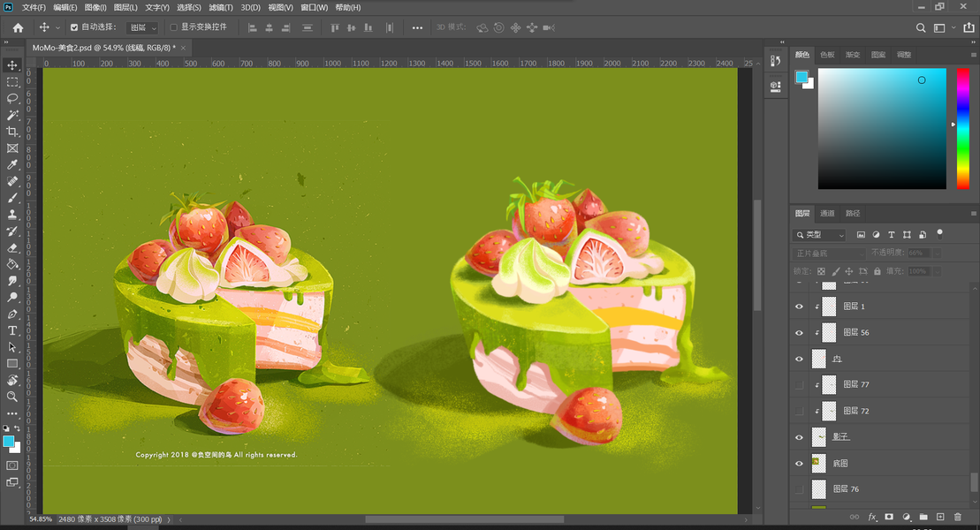
Task: Hide layer 图层 1 with eye icon
Action: tap(799, 307)
